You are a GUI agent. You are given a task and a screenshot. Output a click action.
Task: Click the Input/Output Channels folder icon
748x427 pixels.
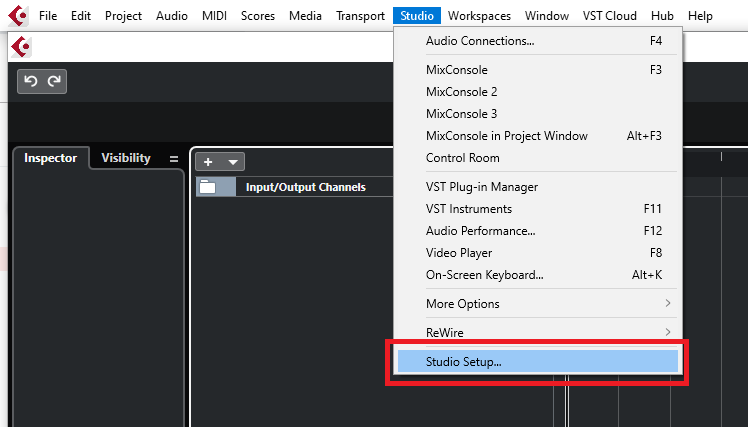tap(208, 187)
